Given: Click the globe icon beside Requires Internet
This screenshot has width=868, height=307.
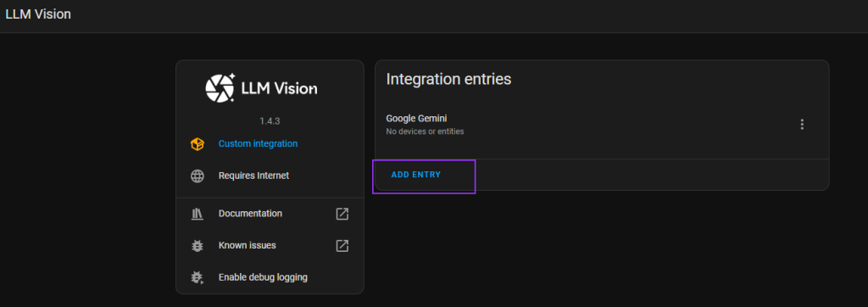Looking at the screenshot, I should tap(197, 176).
